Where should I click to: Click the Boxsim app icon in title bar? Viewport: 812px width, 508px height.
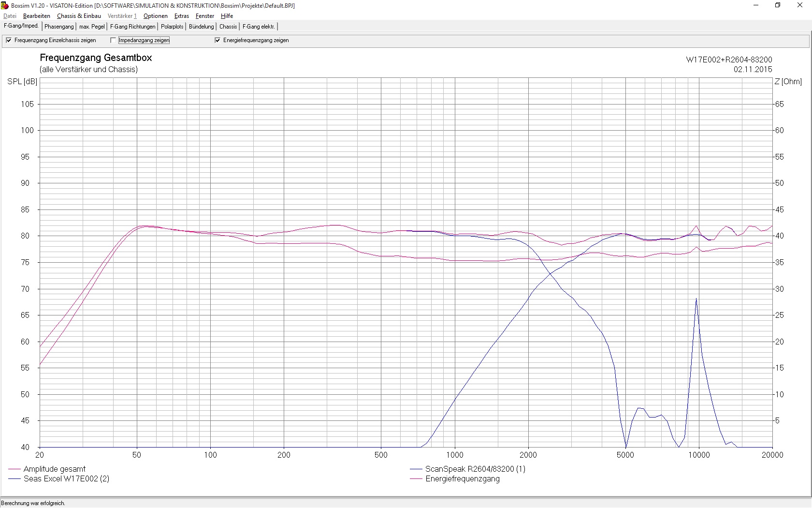pos(5,5)
